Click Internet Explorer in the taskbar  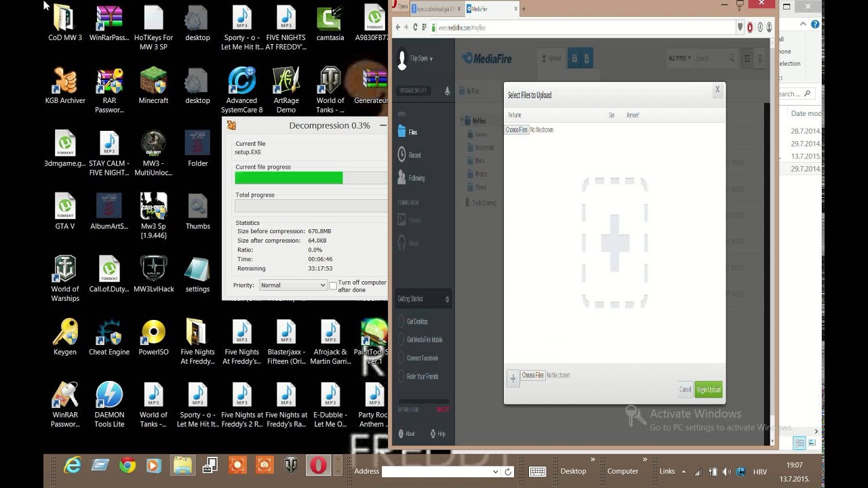[x=72, y=465]
